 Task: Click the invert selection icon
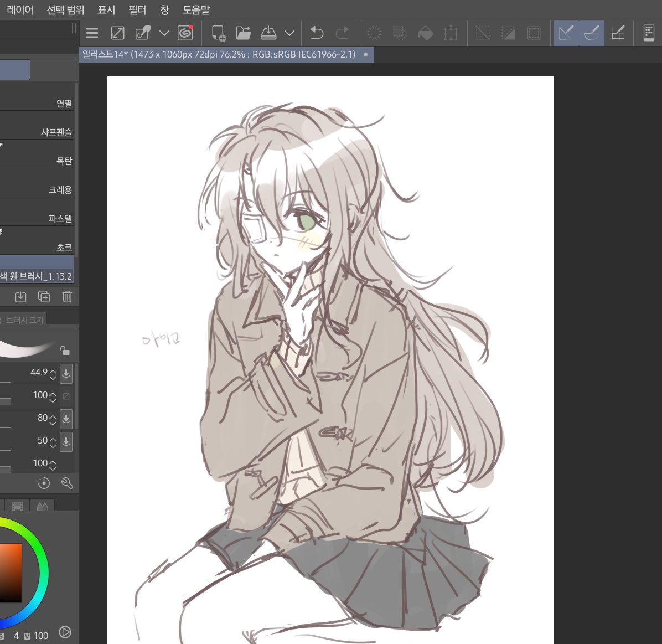coord(508,33)
